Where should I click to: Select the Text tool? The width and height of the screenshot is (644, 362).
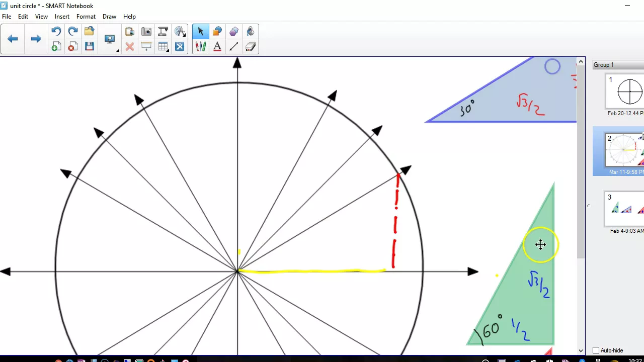click(x=217, y=47)
